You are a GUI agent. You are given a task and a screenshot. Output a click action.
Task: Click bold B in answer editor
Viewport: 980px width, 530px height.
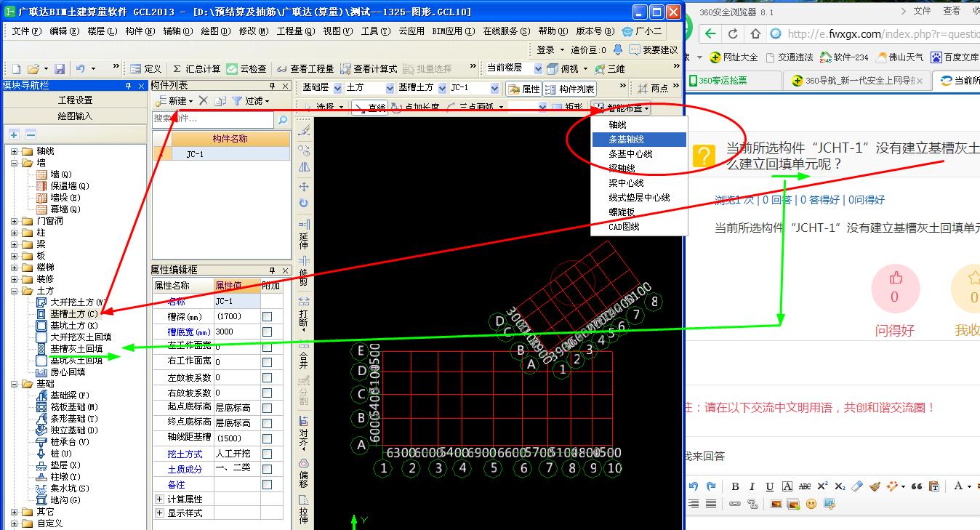point(735,486)
